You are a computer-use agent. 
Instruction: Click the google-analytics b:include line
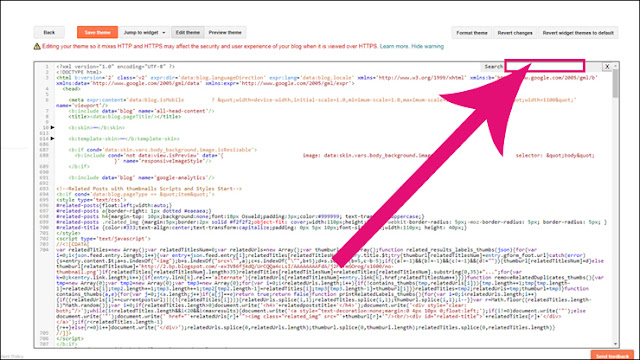(141, 178)
